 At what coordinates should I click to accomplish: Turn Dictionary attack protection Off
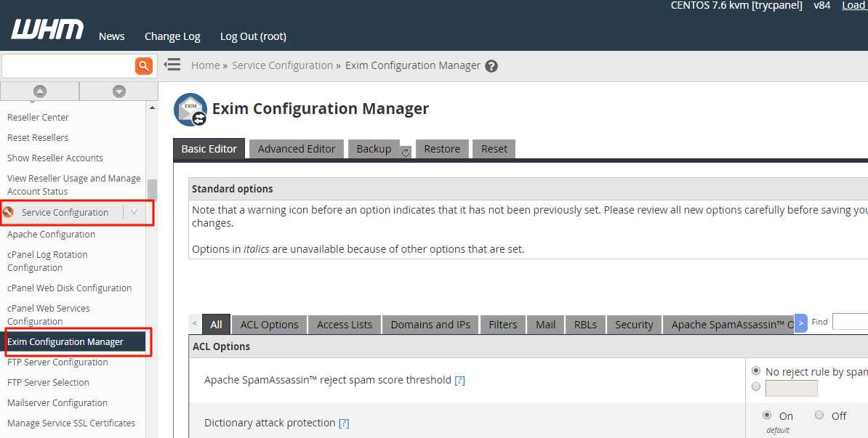point(819,415)
